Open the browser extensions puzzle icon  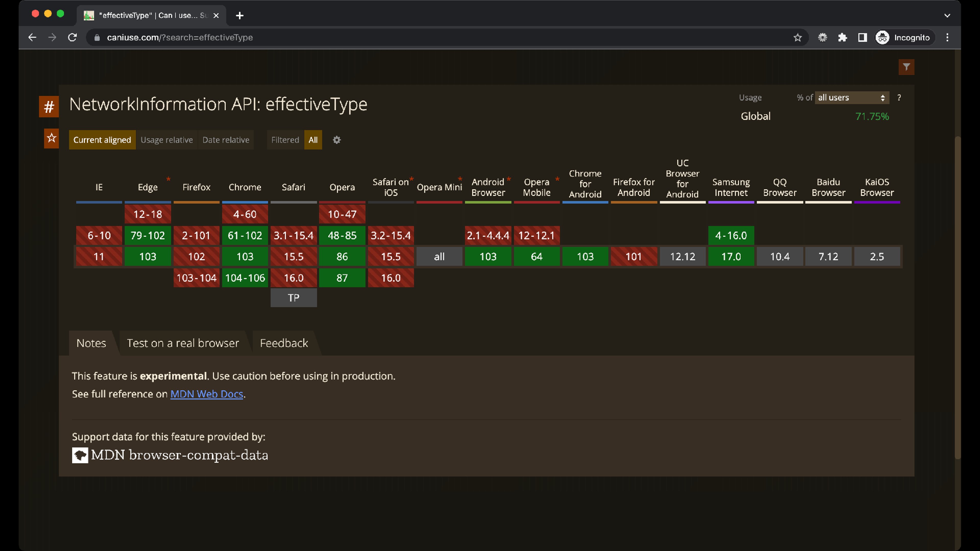(842, 37)
